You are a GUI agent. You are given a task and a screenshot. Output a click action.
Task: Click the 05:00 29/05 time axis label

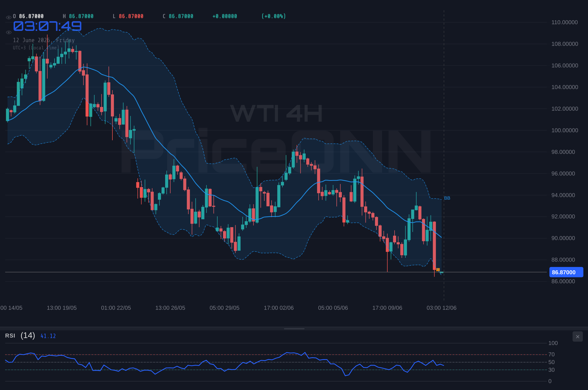click(225, 308)
